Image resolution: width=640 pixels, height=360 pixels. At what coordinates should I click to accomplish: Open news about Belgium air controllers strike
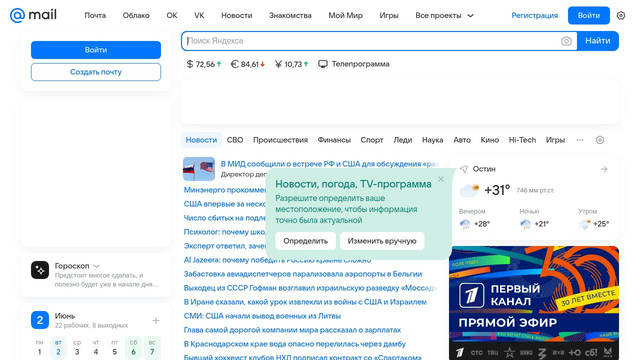(303, 274)
